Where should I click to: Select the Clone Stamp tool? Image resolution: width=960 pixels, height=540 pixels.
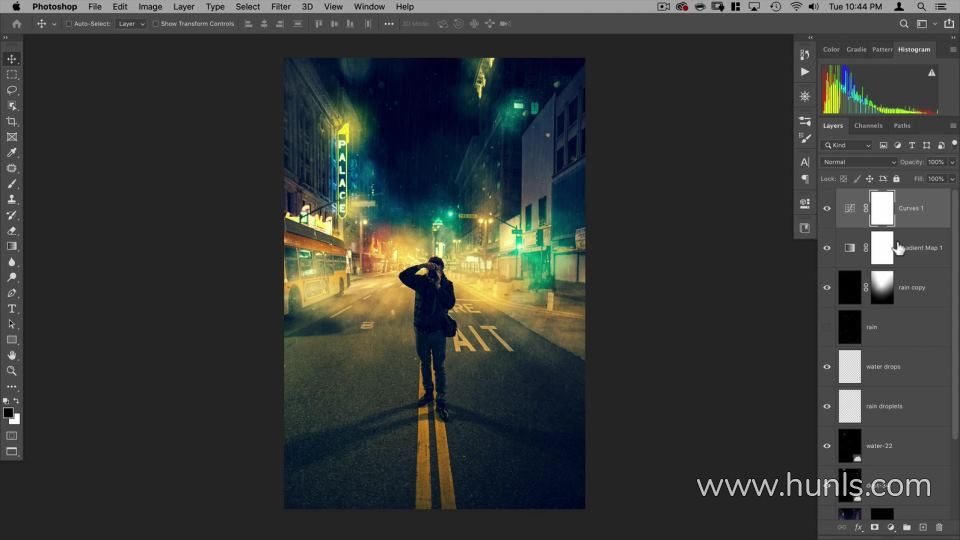click(12, 200)
